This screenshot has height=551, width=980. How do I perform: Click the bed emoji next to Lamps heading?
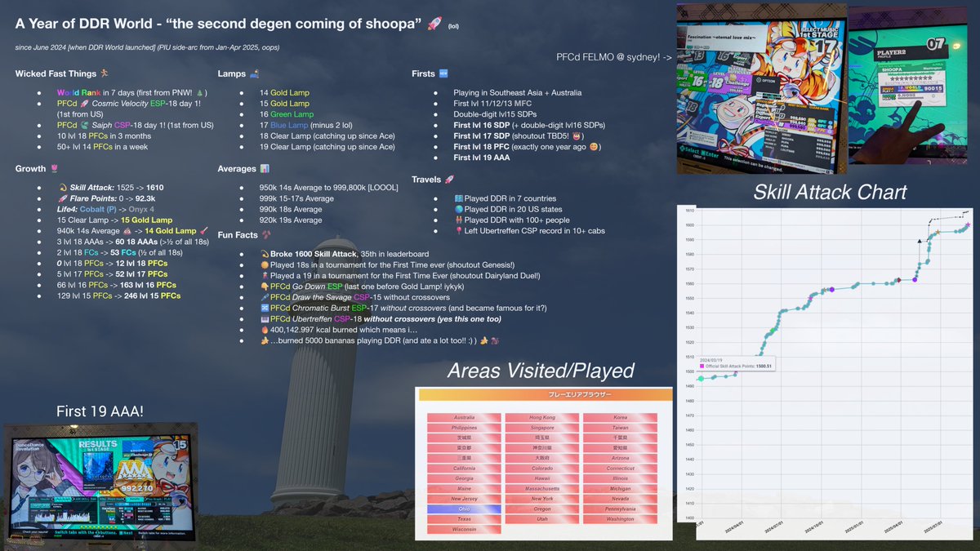pyautogui.click(x=254, y=73)
